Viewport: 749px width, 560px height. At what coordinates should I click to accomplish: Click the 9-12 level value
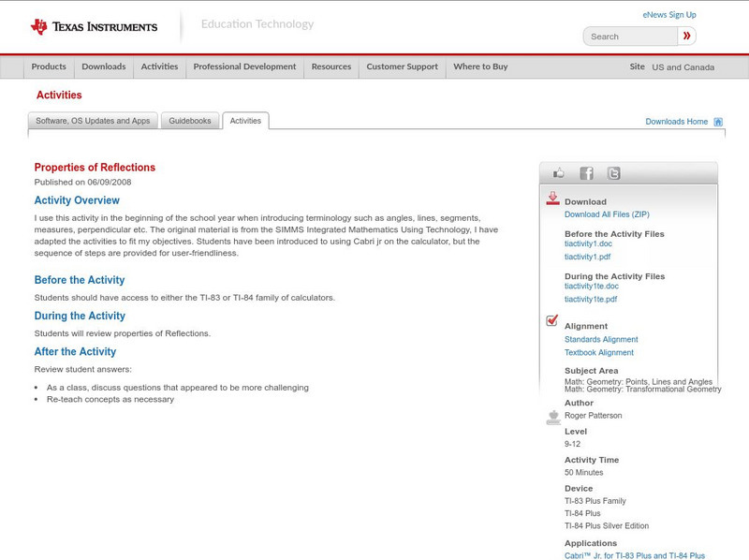[572, 444]
